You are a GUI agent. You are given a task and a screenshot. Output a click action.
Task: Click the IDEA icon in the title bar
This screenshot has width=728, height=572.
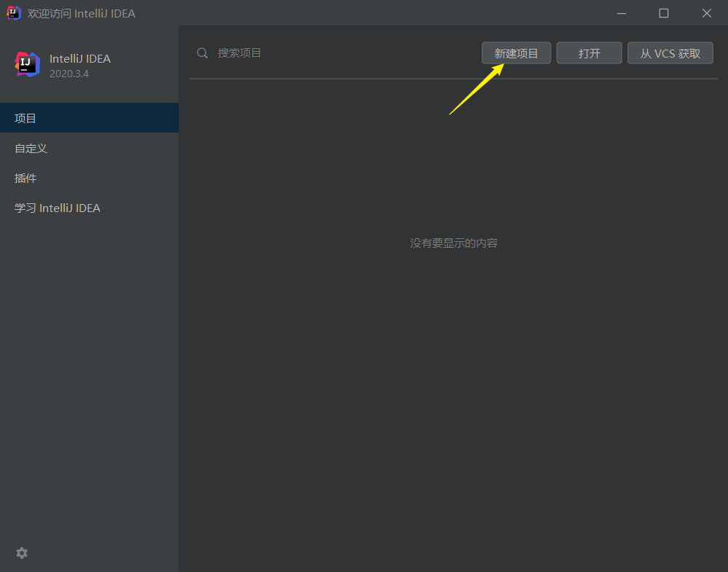coord(12,12)
